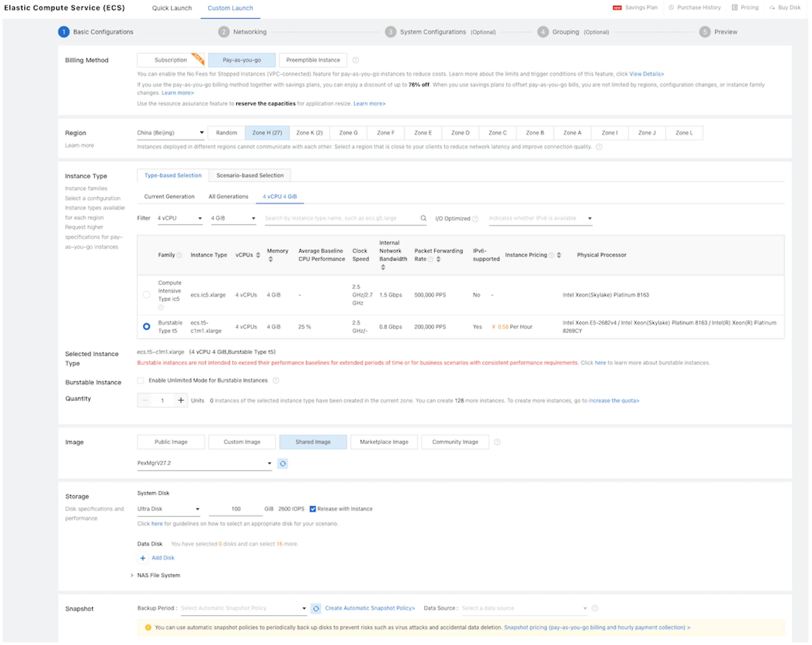Click the plus icon to increase quantity
Viewport: 812px width, 645px height.
181,400
